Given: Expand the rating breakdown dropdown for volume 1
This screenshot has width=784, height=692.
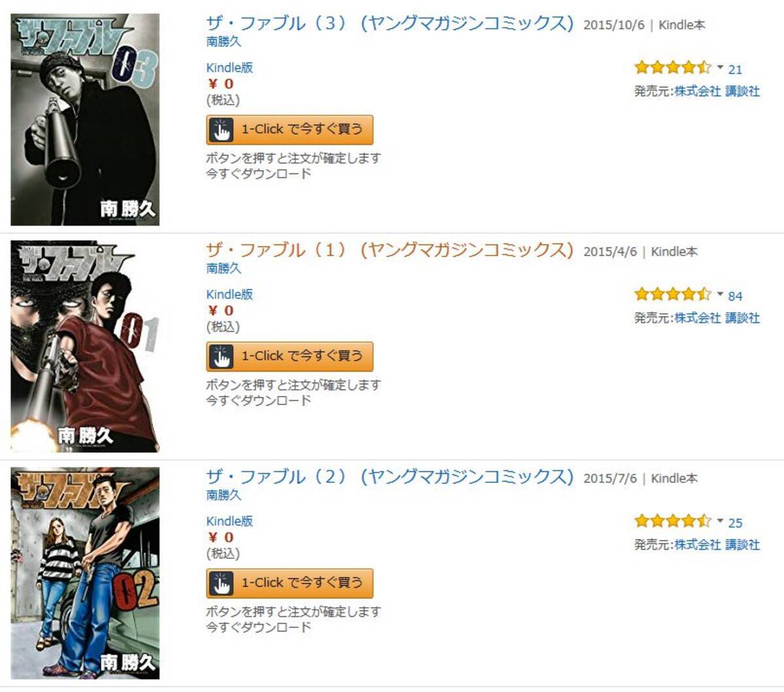Looking at the screenshot, I should point(721,295).
